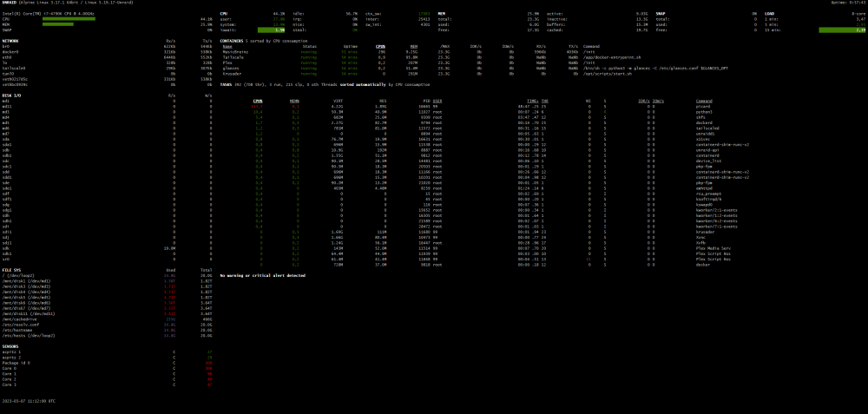Click the Uptime readout at top right

[x=848, y=3]
